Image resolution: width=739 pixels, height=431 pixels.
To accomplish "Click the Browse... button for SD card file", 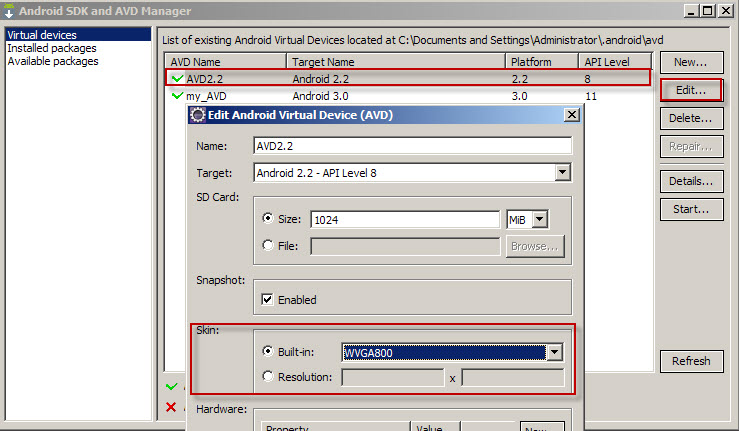I will pos(535,246).
